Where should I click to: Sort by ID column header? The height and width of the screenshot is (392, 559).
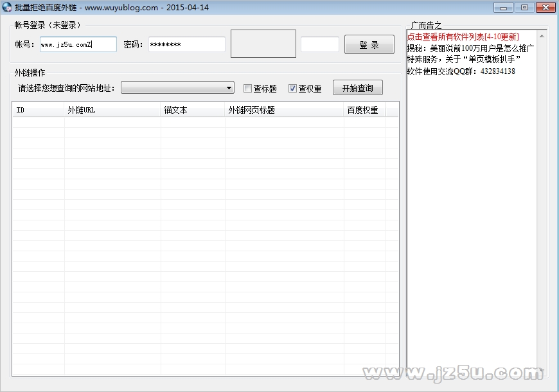pos(39,110)
